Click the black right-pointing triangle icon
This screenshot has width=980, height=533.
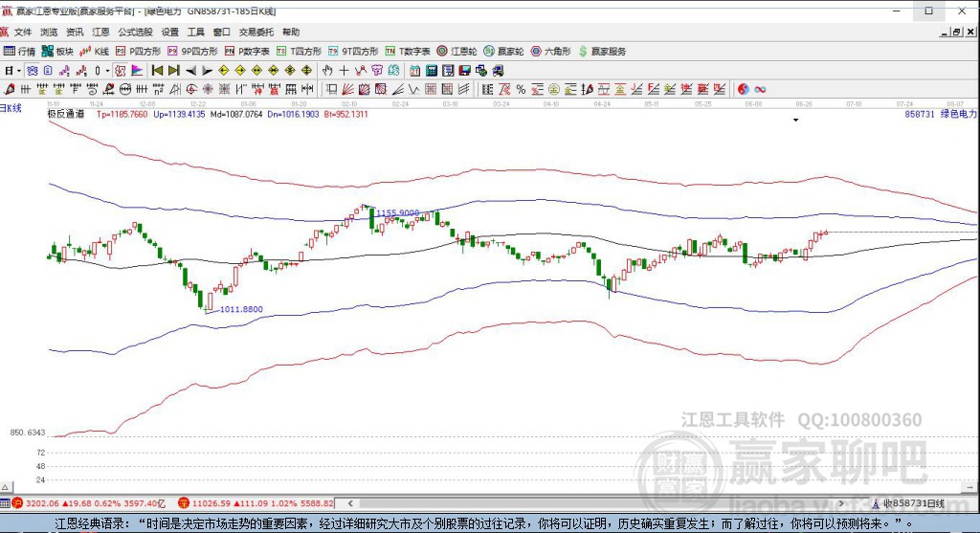pos(208,71)
